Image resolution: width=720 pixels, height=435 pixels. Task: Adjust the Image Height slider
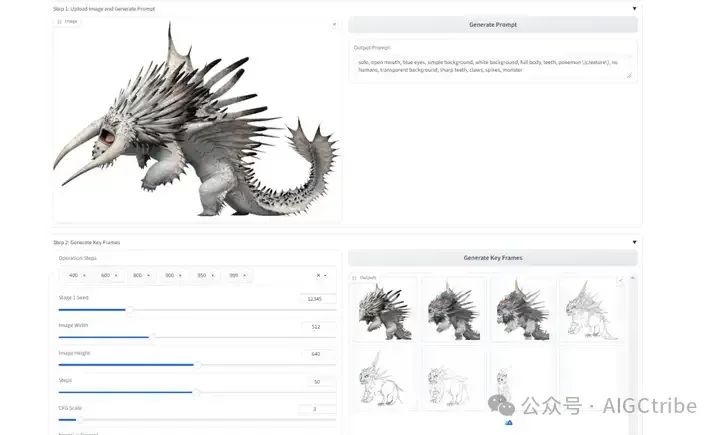click(x=197, y=365)
